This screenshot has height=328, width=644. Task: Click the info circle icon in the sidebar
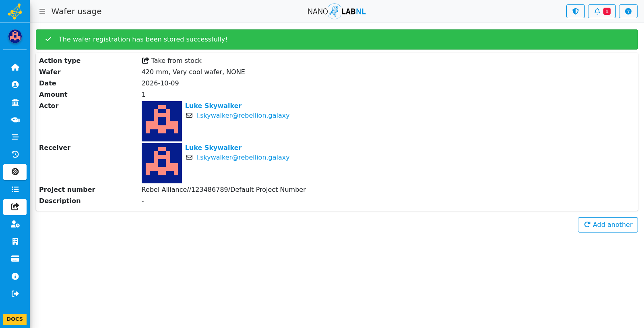click(15, 276)
